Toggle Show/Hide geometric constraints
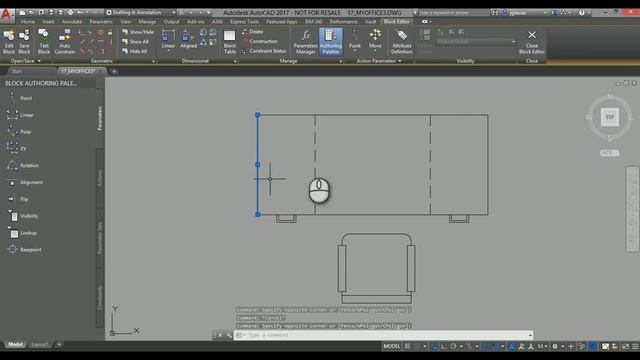This screenshot has width=640, height=360. click(x=138, y=32)
